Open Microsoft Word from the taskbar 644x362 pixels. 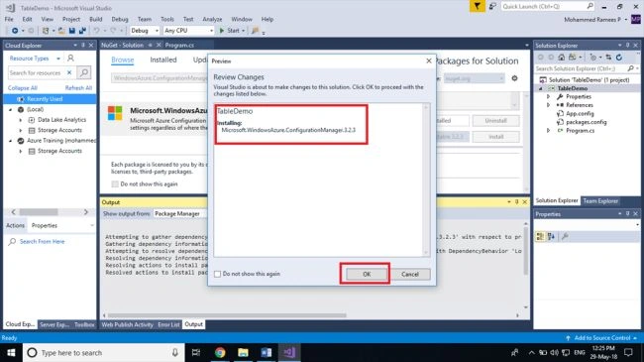(x=267, y=352)
